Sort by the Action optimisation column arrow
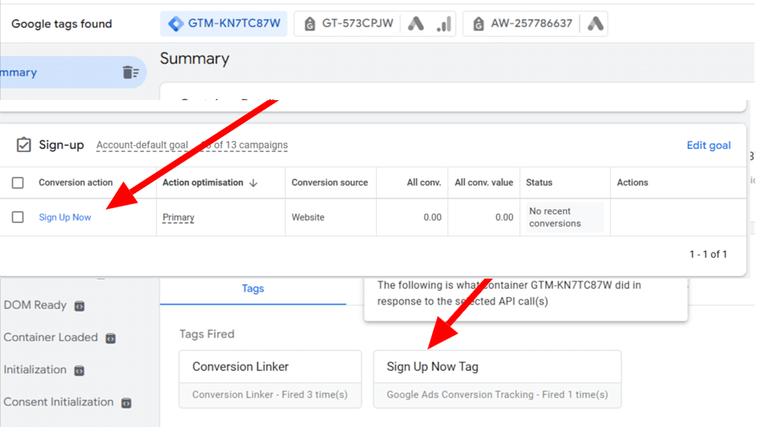 (x=253, y=183)
